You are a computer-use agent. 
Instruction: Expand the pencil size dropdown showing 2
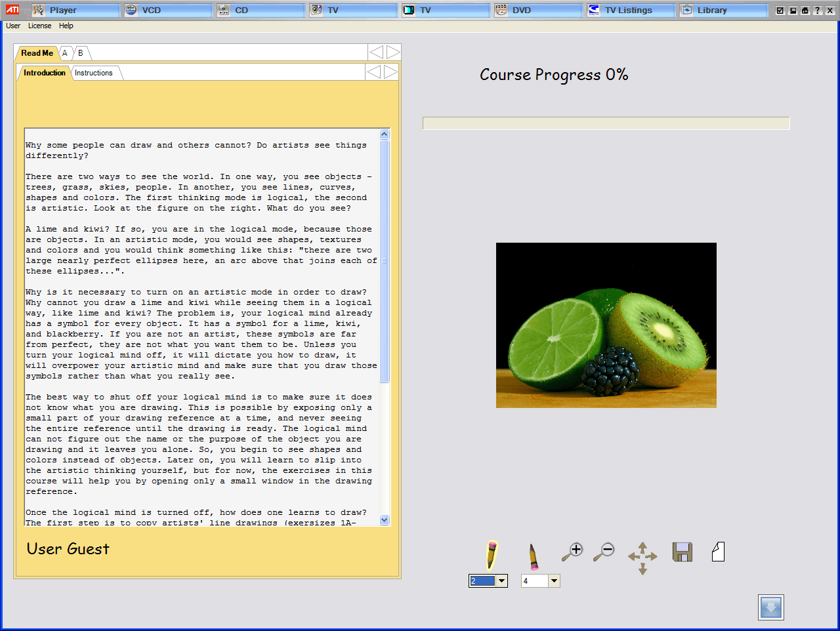(502, 580)
